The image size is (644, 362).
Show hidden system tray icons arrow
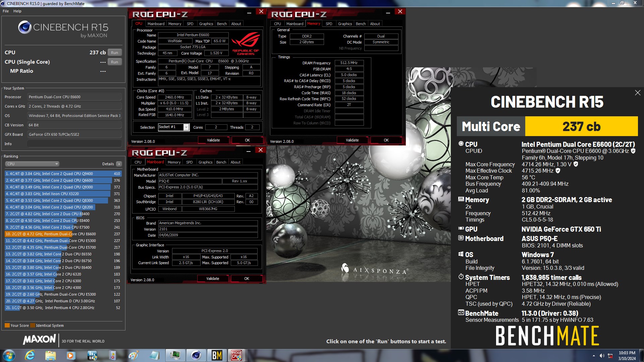pyautogui.click(x=594, y=356)
